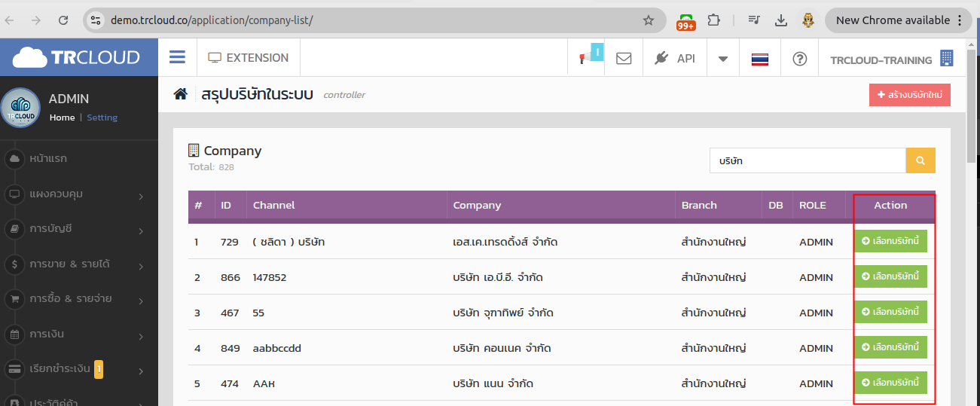This screenshot has width=980, height=406.
Task: Click the yellow search magnifier button
Action: [x=920, y=160]
